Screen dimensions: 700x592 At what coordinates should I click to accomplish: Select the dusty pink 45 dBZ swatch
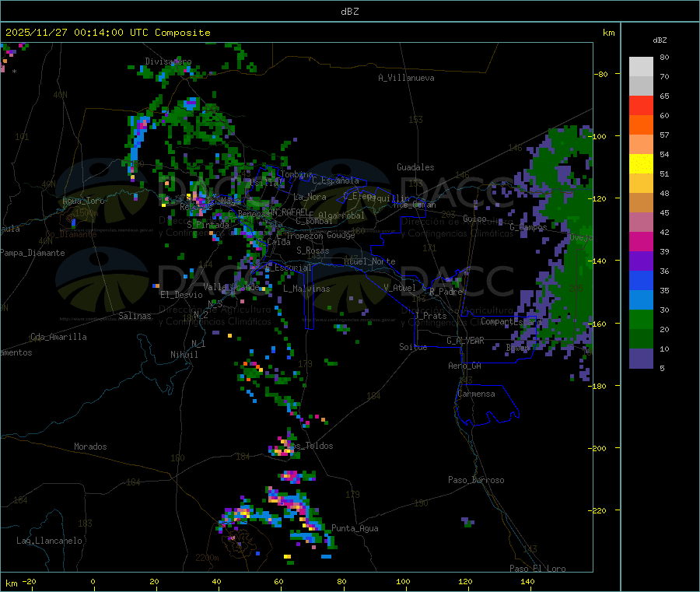(x=641, y=222)
